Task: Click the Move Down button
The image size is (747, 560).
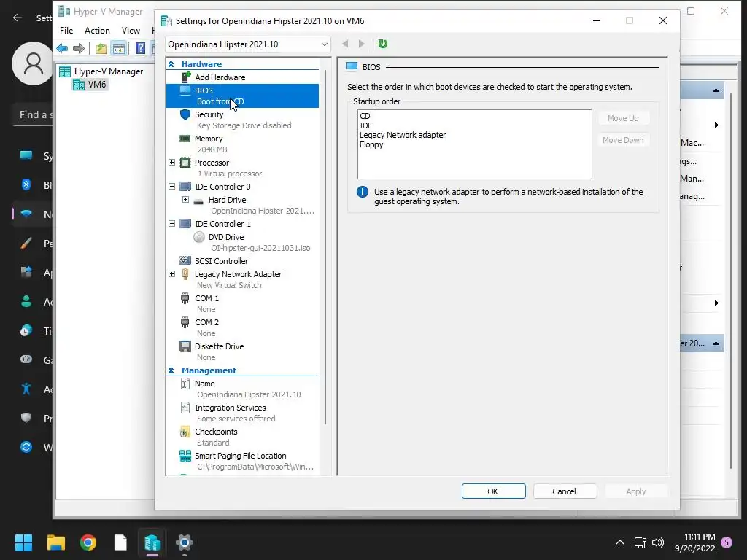Action: (623, 140)
